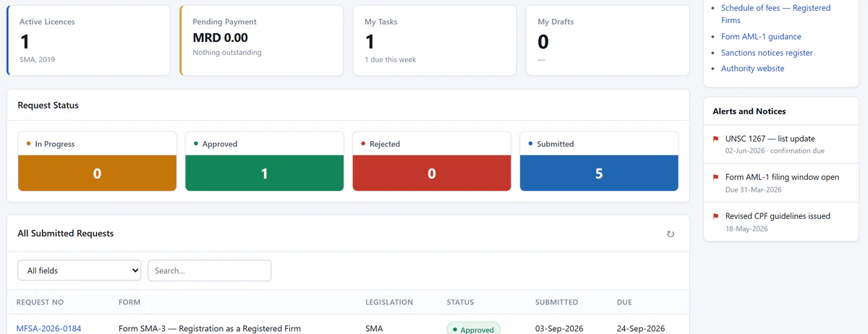The height and width of the screenshot is (334, 868).
Task: Click the All Submitted Requests heading
Action: pos(66,234)
